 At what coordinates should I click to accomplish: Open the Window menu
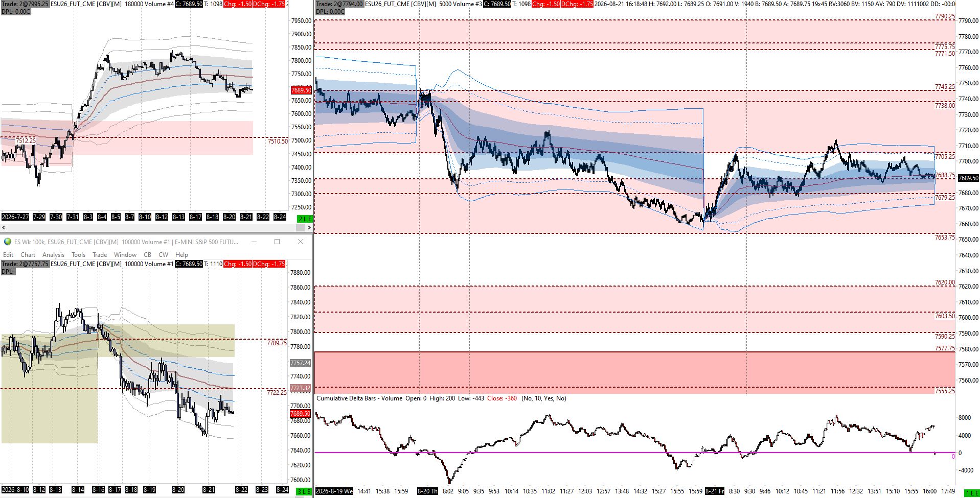coord(125,254)
